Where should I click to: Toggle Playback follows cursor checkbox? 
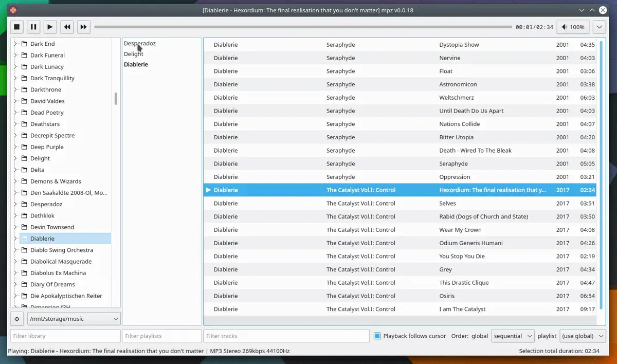(377, 336)
